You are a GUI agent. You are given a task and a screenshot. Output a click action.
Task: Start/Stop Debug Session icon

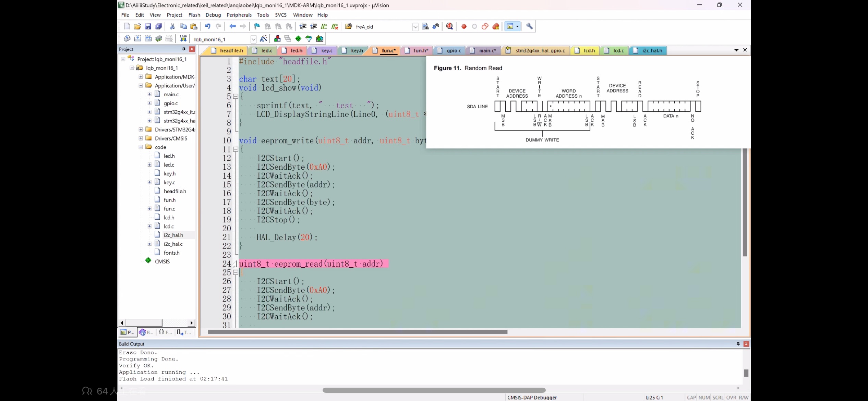450,26
